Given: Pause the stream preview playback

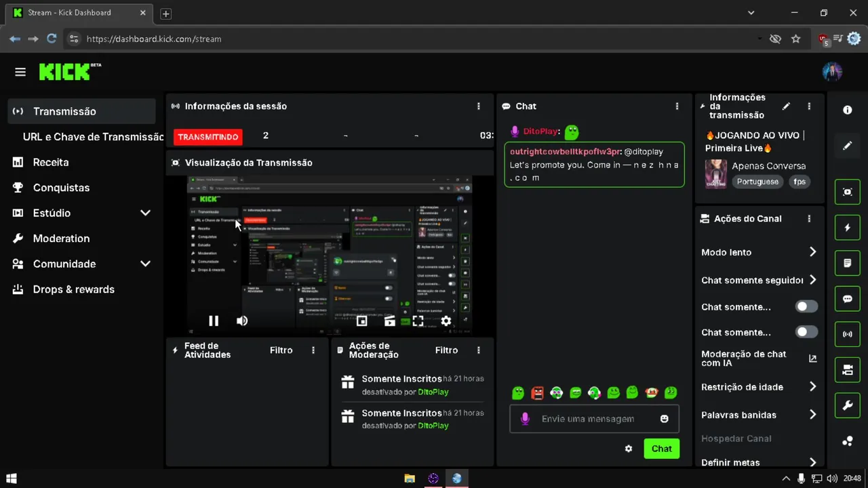Looking at the screenshot, I should point(214,321).
